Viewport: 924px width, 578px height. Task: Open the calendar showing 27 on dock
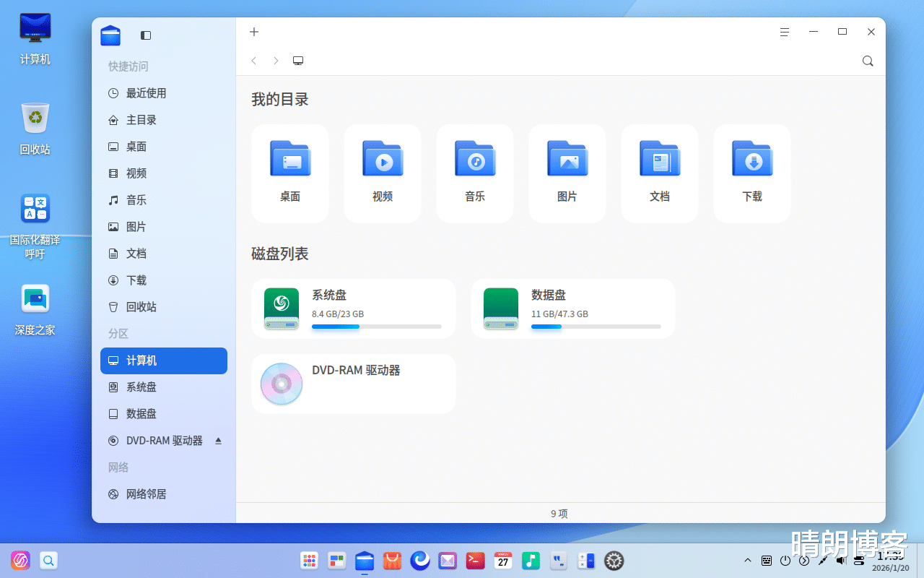tap(503, 560)
